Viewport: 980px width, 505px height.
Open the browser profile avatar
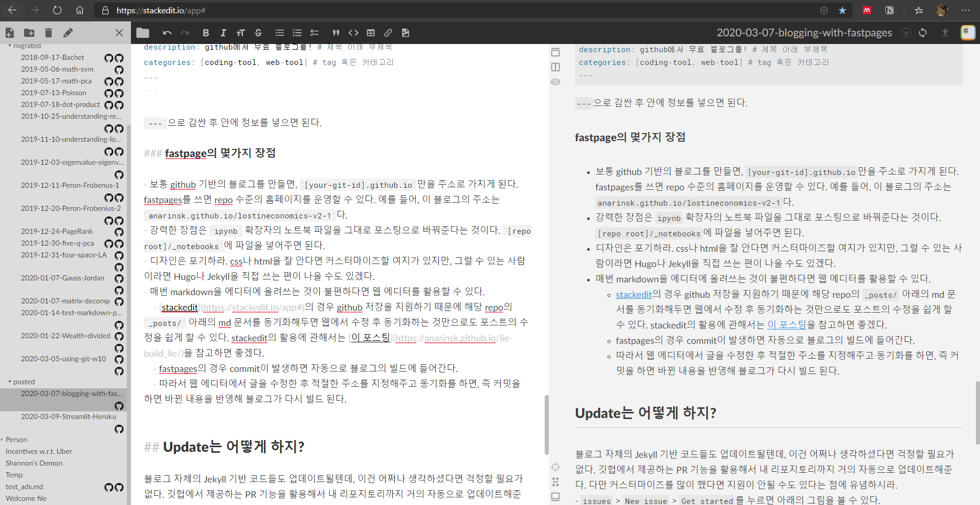[x=942, y=10]
